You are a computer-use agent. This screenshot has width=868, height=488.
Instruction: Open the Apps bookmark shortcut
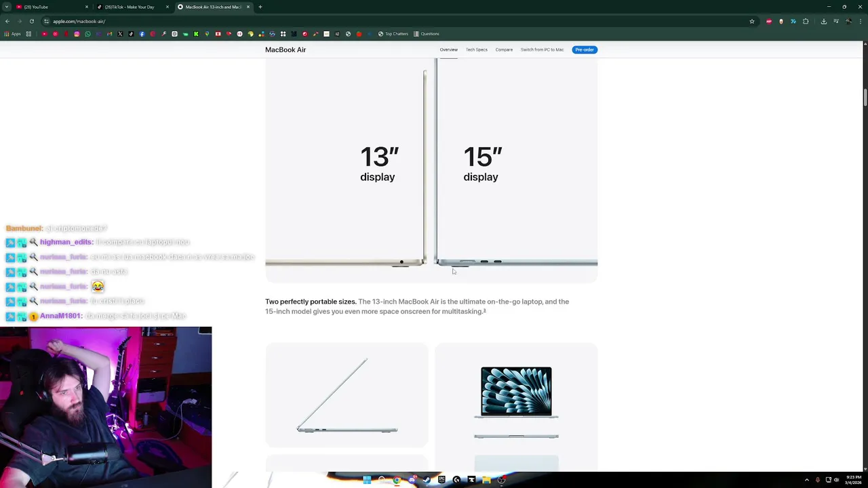click(12, 34)
